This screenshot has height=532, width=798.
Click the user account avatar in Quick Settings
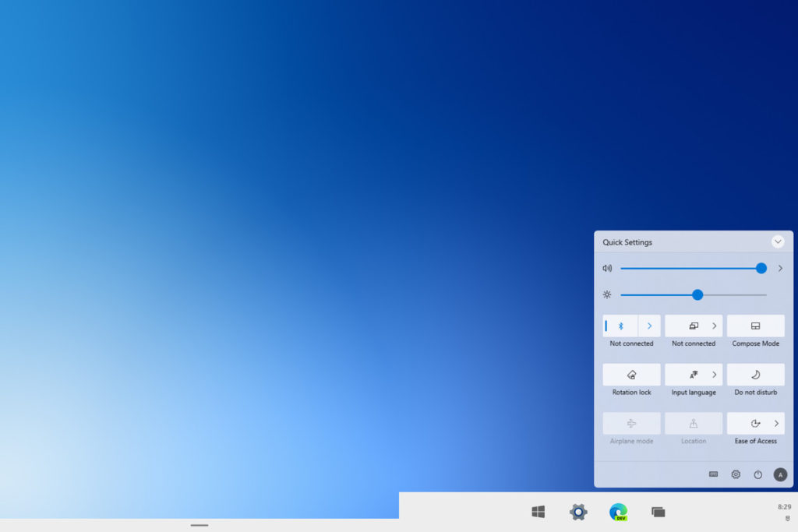click(780, 474)
